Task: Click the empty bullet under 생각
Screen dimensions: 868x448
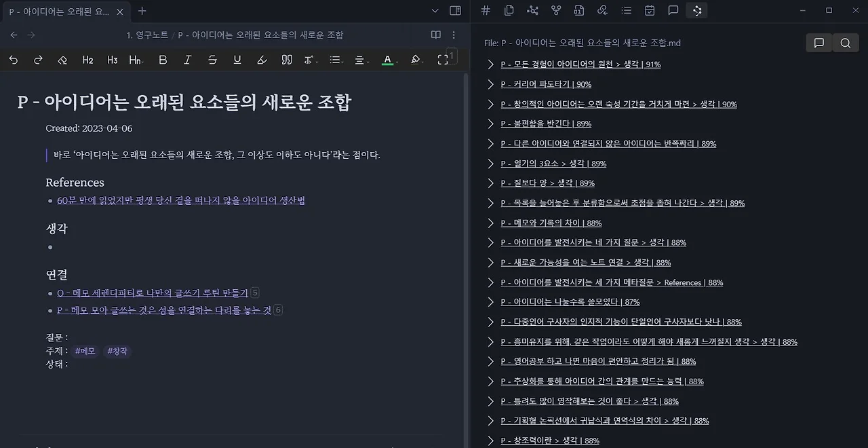Action: pyautogui.click(x=50, y=247)
